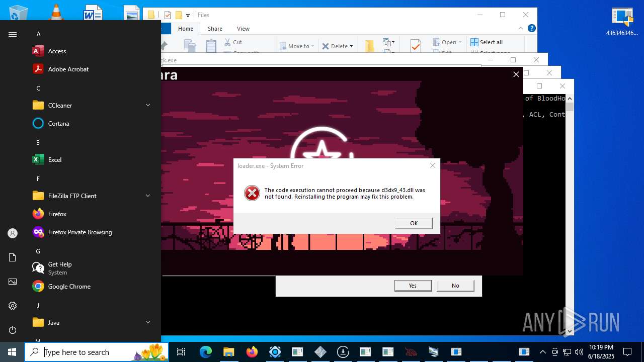Click Quick Access properties checkmark icon
Viewport: 644px width, 362px height.
click(168, 15)
